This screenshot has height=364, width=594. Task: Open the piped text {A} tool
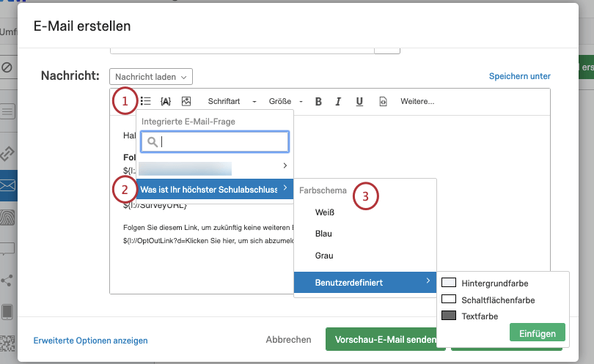pos(166,101)
